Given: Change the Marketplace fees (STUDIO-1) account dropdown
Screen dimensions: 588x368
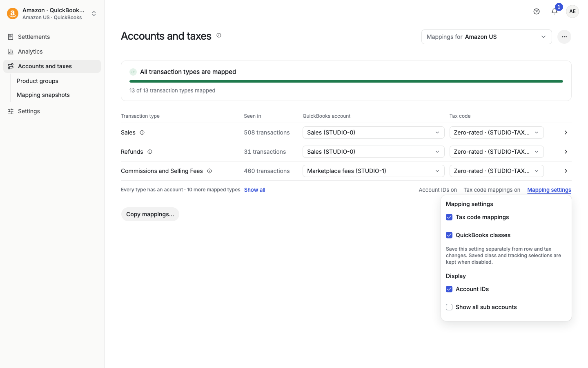Looking at the screenshot, I should [x=373, y=171].
